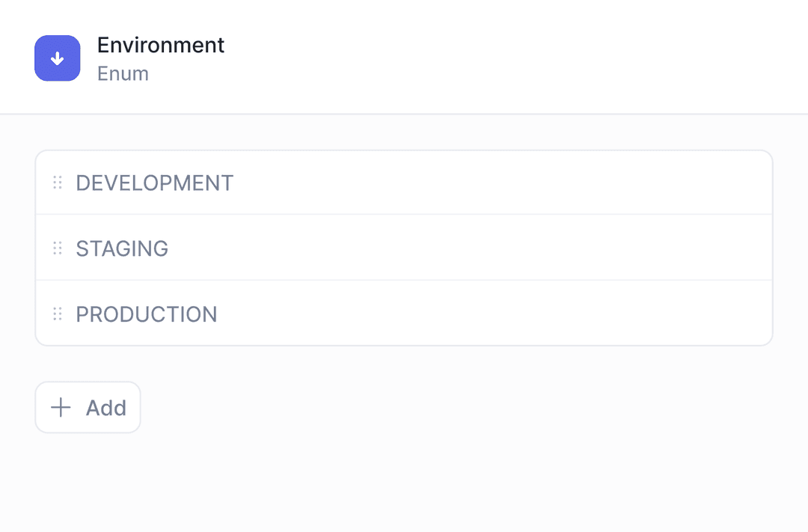Select the STAGING enum value text
Image resolution: width=808 pixels, height=532 pixels.
(x=122, y=248)
